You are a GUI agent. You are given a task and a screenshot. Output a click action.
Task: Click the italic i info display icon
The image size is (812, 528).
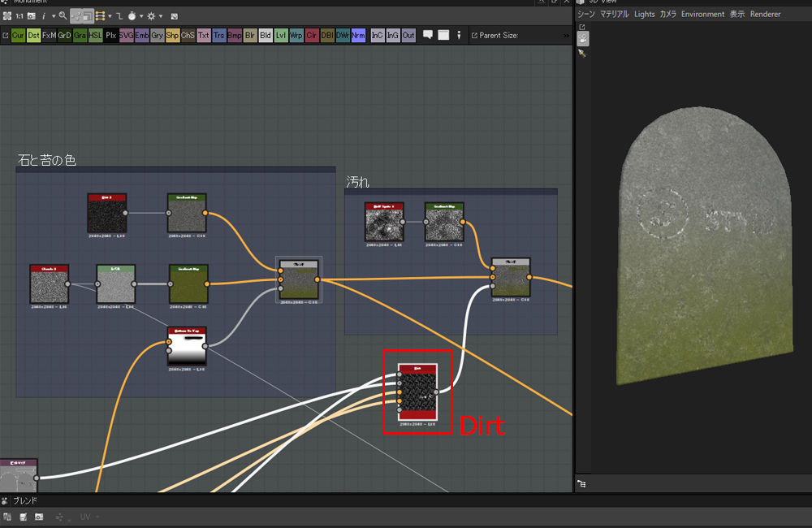click(x=44, y=16)
